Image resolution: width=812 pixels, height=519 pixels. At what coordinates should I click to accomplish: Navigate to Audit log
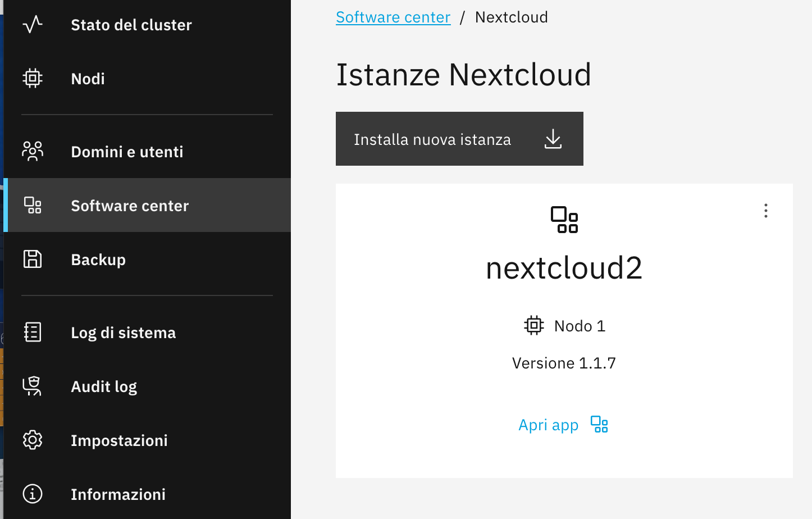147,386
